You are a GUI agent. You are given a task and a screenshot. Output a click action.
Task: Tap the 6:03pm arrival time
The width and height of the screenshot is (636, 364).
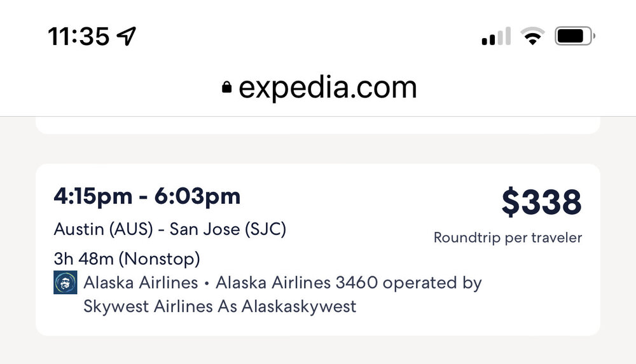[198, 196]
